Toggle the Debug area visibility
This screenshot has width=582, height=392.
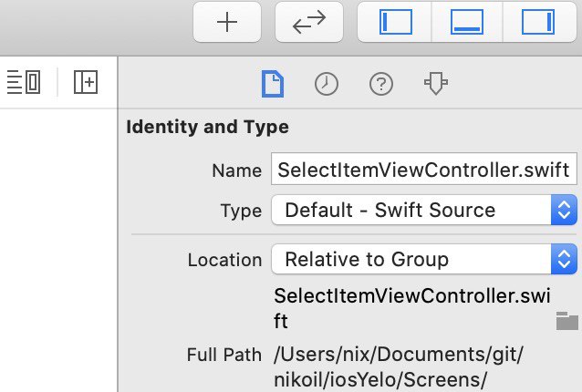pos(466,22)
